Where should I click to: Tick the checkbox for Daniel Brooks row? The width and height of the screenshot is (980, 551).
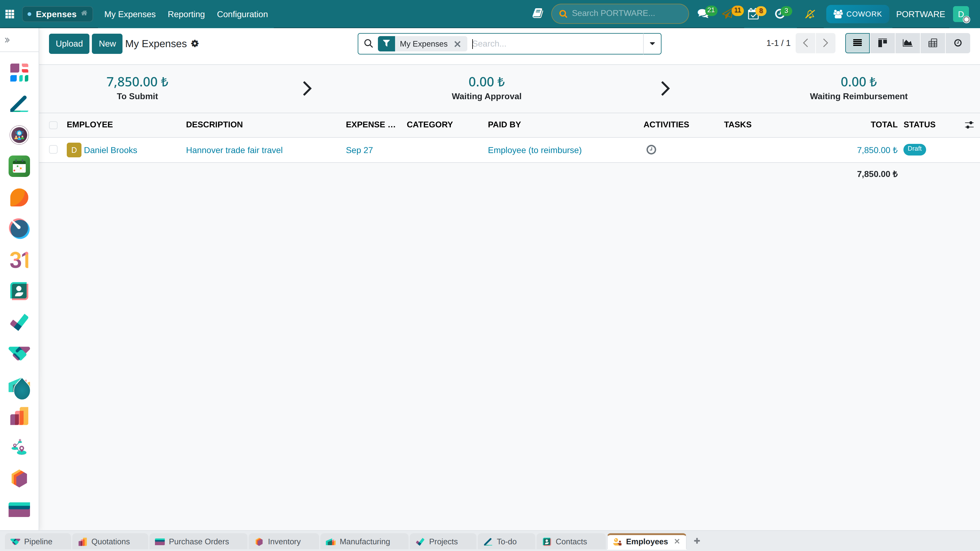pyautogui.click(x=53, y=149)
